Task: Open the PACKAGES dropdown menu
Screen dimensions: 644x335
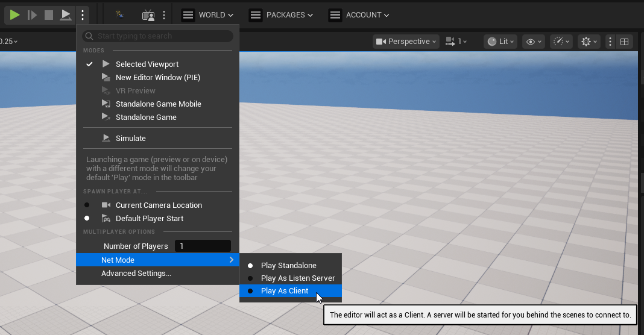Action: [281, 15]
